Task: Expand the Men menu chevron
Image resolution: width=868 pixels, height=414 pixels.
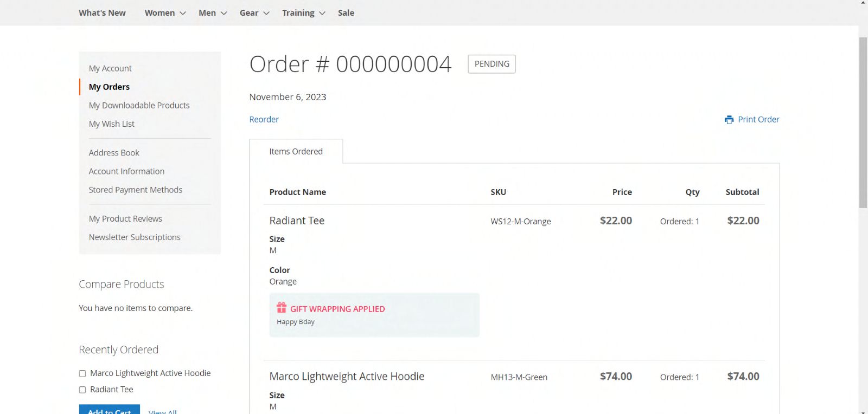Action: click(224, 13)
